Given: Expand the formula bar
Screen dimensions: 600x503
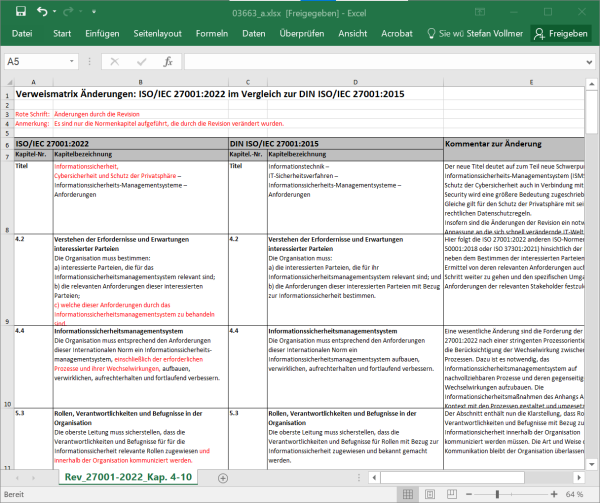Looking at the screenshot, I should [x=590, y=61].
